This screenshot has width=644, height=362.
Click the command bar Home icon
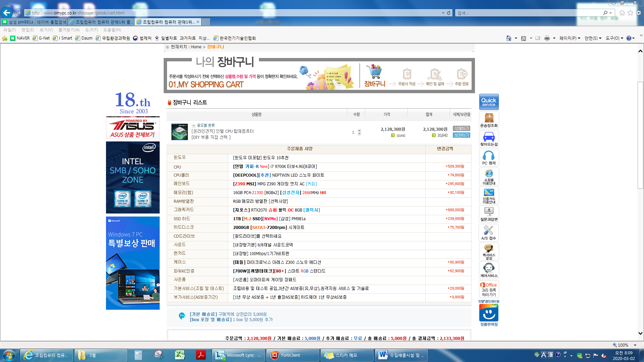(x=509, y=38)
